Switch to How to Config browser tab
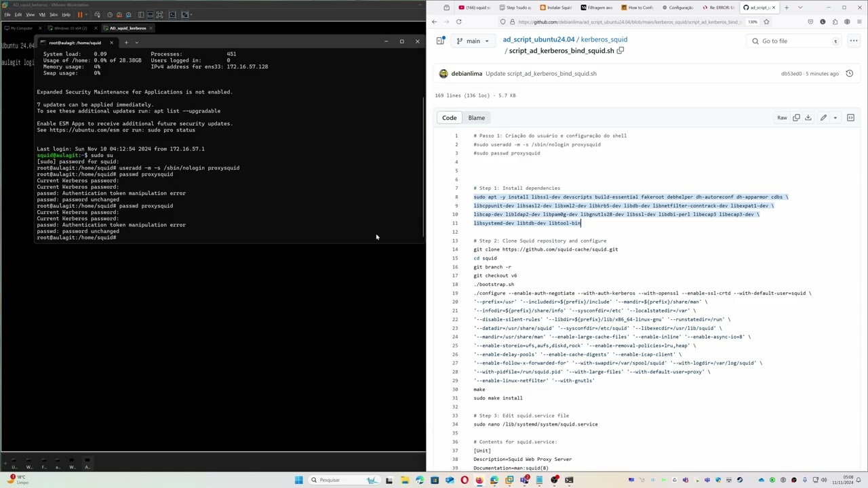Viewport: 868px width, 488px height. pos(638,7)
